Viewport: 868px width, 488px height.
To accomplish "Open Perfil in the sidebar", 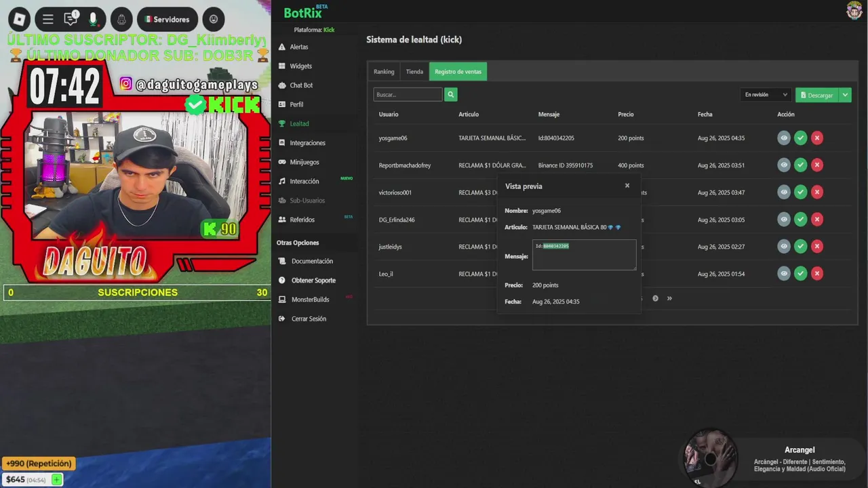I will click(x=296, y=104).
